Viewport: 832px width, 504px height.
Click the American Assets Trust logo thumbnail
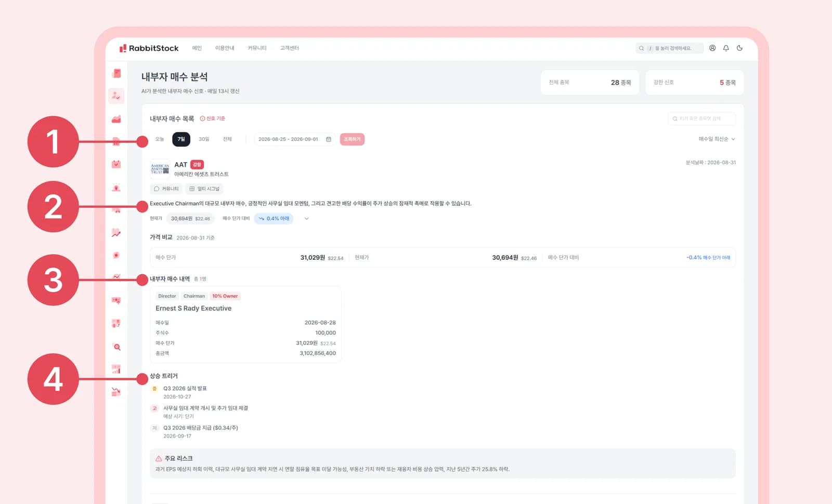[160, 169]
